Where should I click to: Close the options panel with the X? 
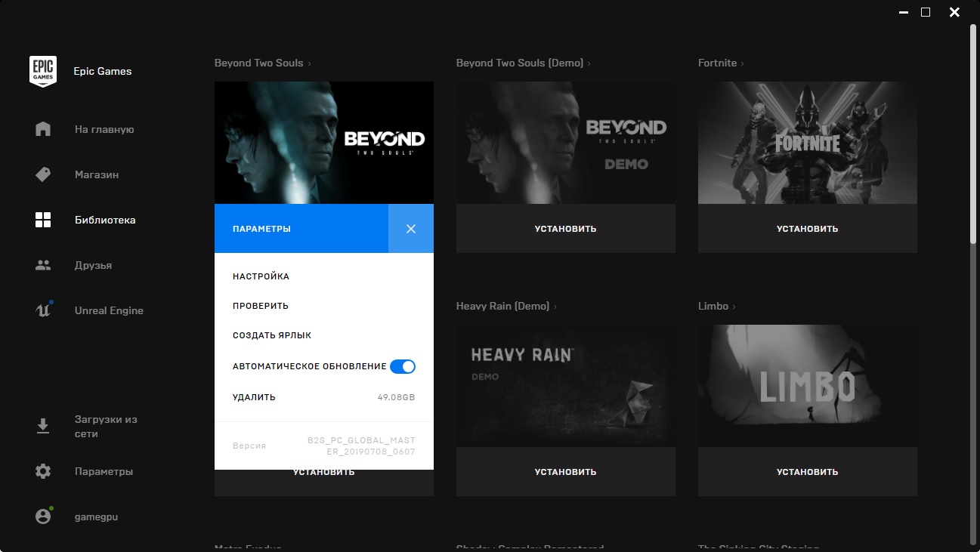(x=411, y=228)
